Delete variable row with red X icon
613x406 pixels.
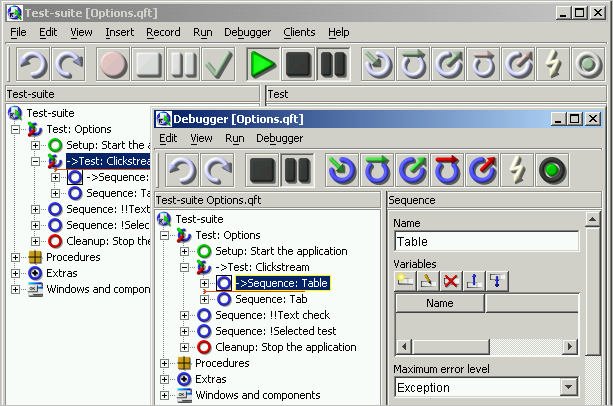(x=451, y=281)
